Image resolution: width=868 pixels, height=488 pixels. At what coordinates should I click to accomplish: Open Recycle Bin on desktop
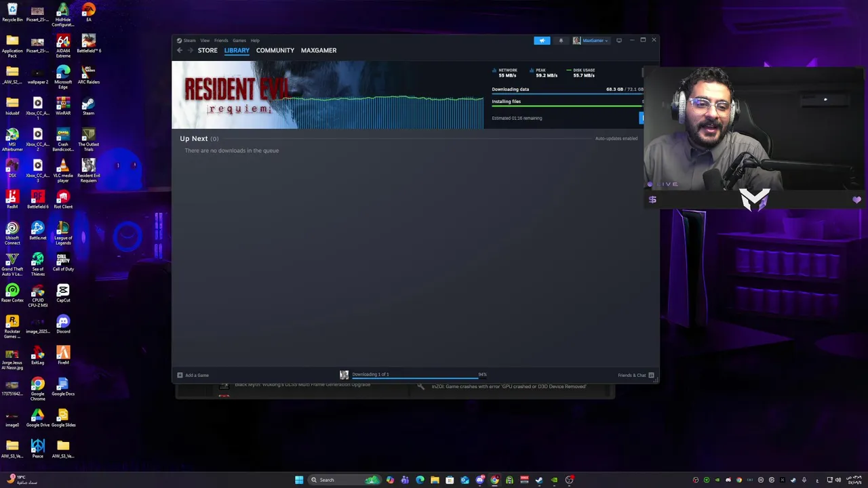pos(12,13)
